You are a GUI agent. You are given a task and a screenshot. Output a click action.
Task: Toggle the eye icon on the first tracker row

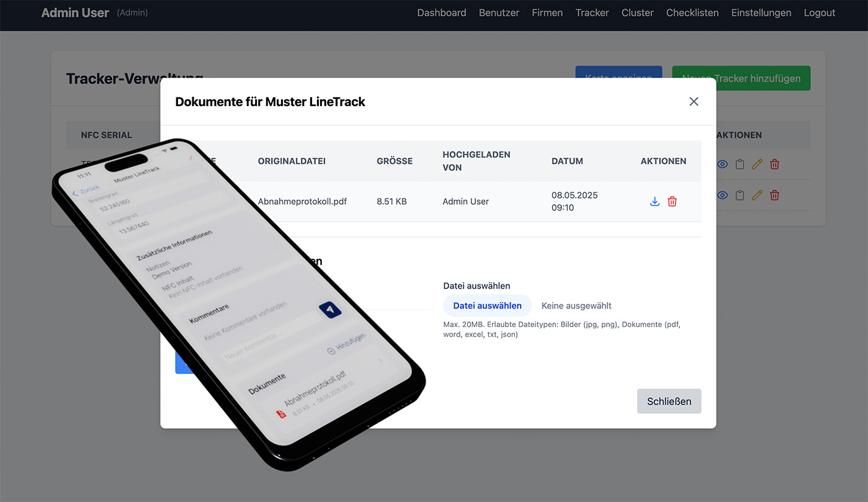(x=722, y=164)
